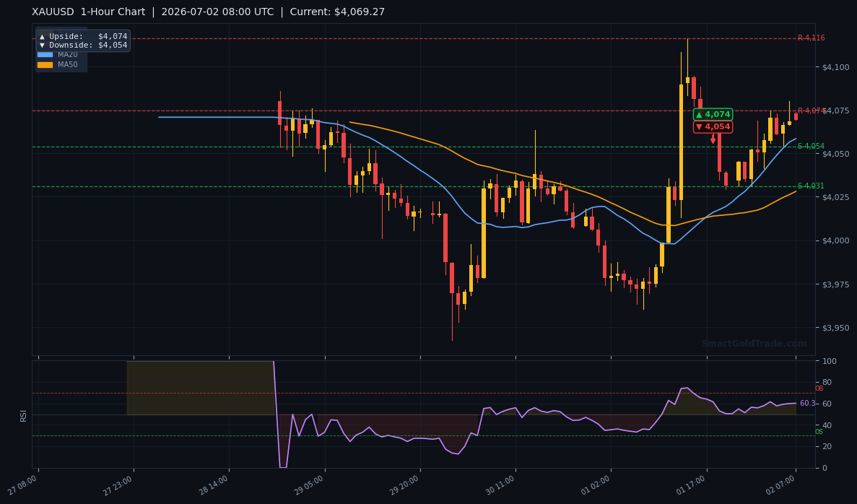Click the $4,025 price axis label

835,197
